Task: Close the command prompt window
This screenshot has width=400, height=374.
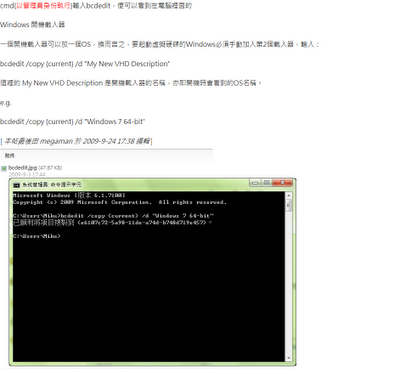Action: click(282, 183)
